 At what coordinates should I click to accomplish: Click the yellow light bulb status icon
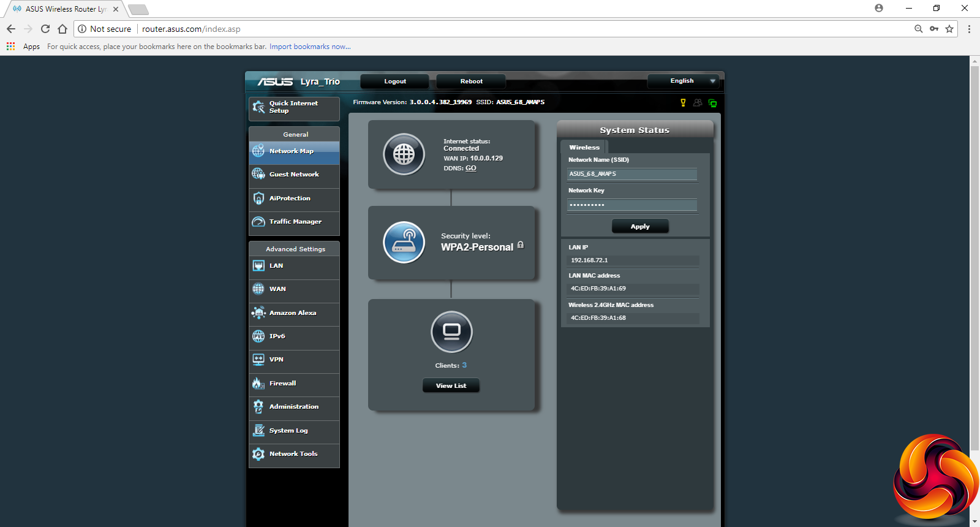pyautogui.click(x=683, y=103)
